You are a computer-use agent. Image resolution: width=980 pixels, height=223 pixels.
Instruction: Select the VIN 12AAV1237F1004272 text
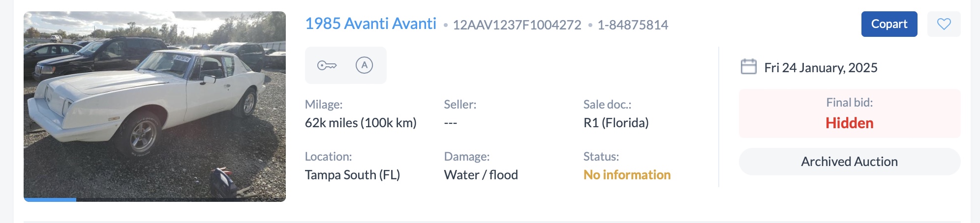[517, 25]
